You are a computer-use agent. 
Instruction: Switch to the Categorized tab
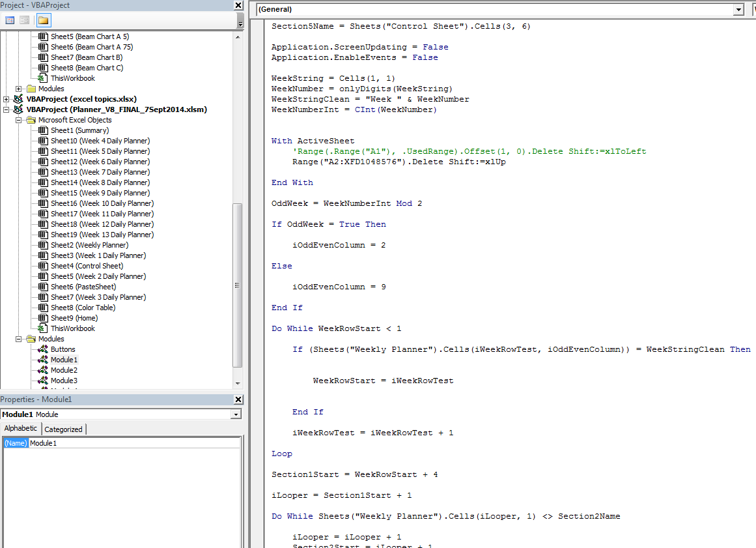pyautogui.click(x=63, y=429)
